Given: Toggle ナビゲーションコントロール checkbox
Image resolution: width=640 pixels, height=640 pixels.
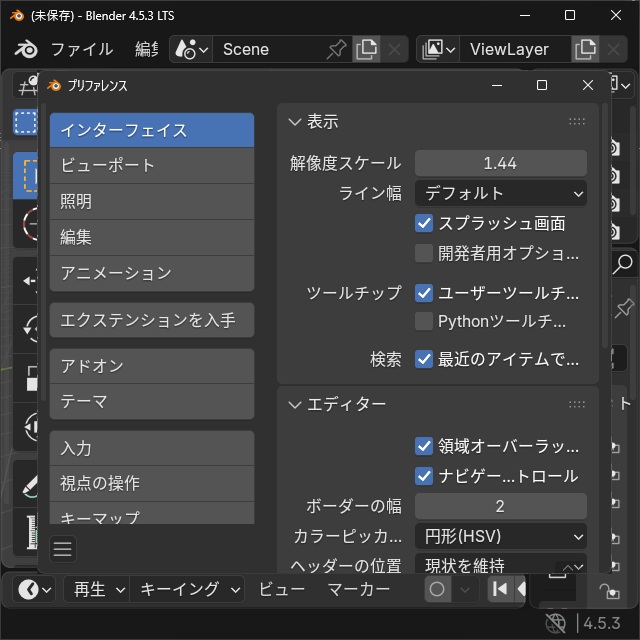Looking at the screenshot, I should (424, 476).
